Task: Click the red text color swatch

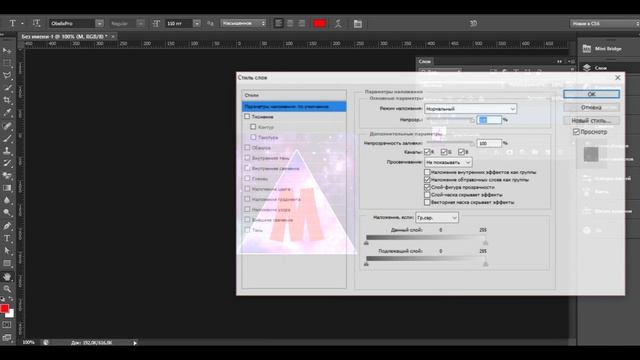Action: coord(319,23)
